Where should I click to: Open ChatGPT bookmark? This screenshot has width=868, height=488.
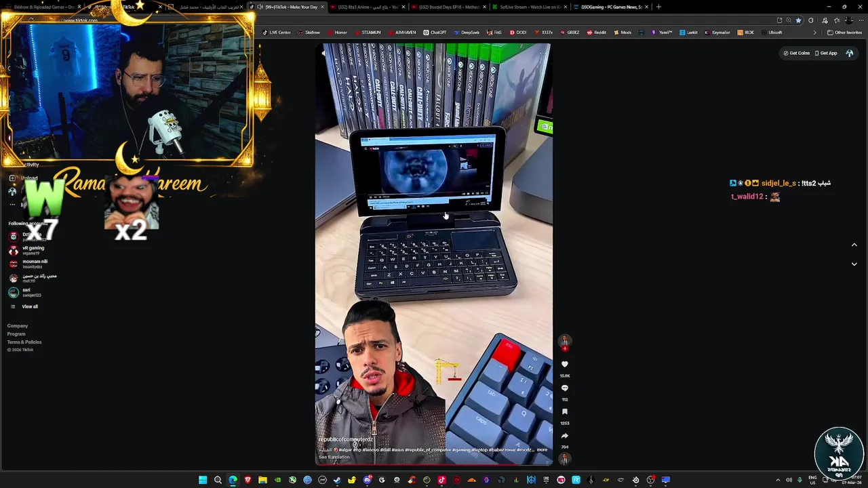pyautogui.click(x=435, y=33)
